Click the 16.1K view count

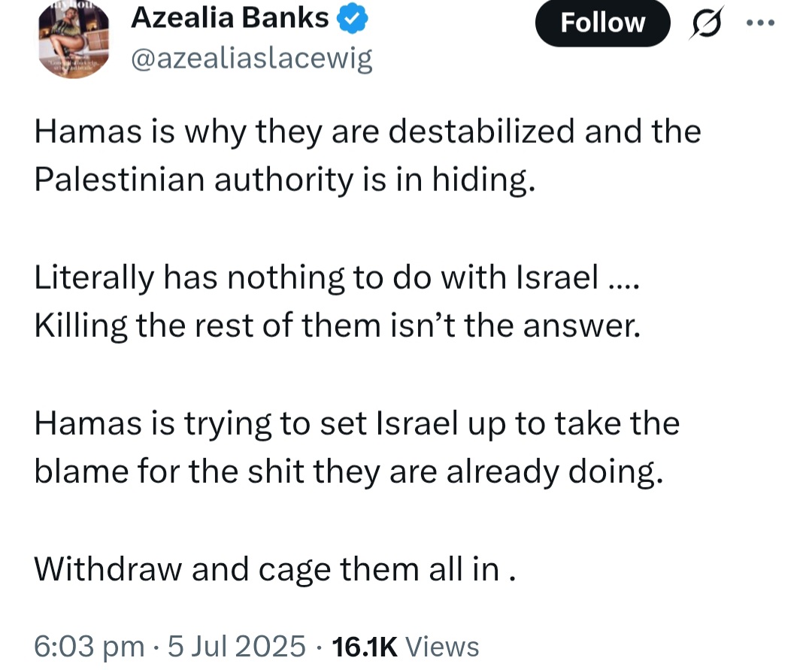tap(362, 646)
